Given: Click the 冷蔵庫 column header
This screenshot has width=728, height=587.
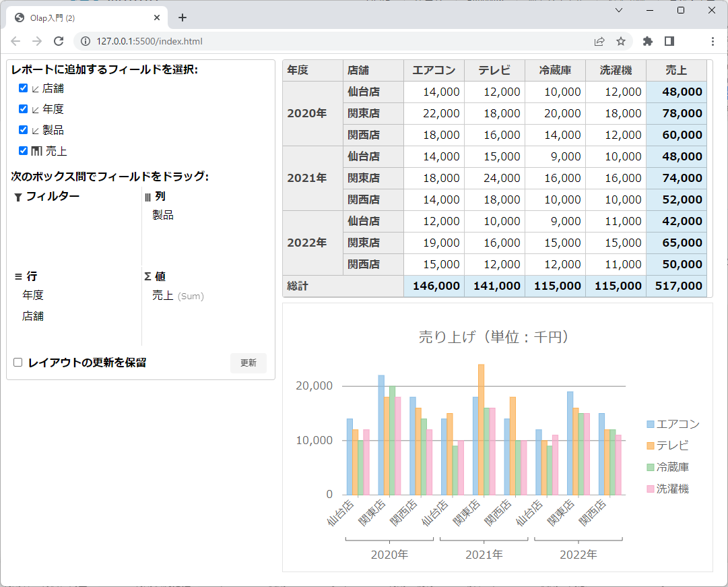Looking at the screenshot, I should coord(556,70).
